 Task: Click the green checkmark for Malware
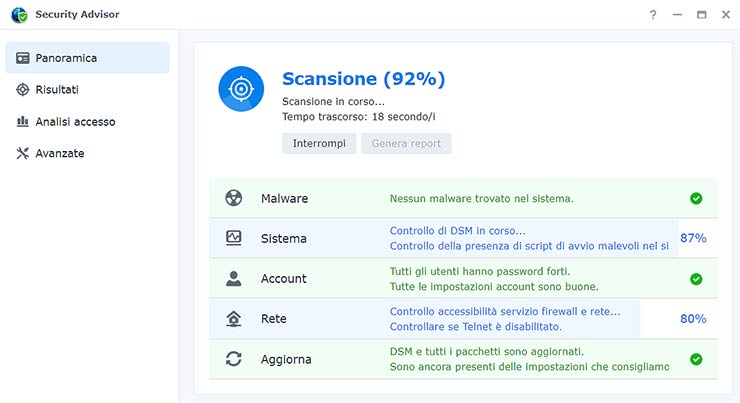coord(696,198)
